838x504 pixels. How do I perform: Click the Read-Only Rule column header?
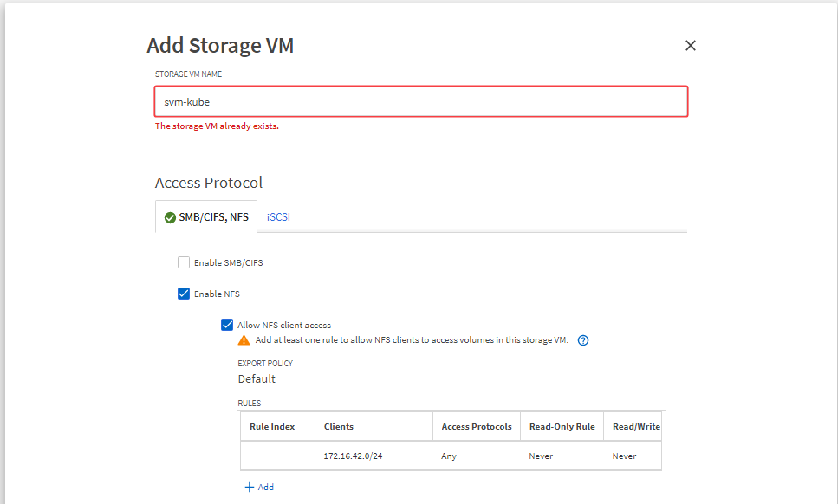pyautogui.click(x=562, y=427)
